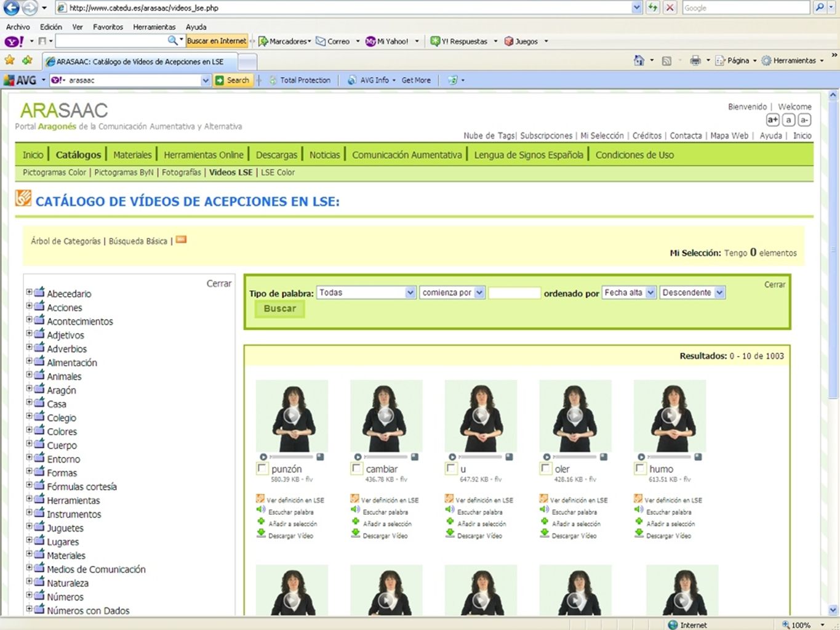
Task: Tick the oler checkbox
Action: click(x=545, y=469)
